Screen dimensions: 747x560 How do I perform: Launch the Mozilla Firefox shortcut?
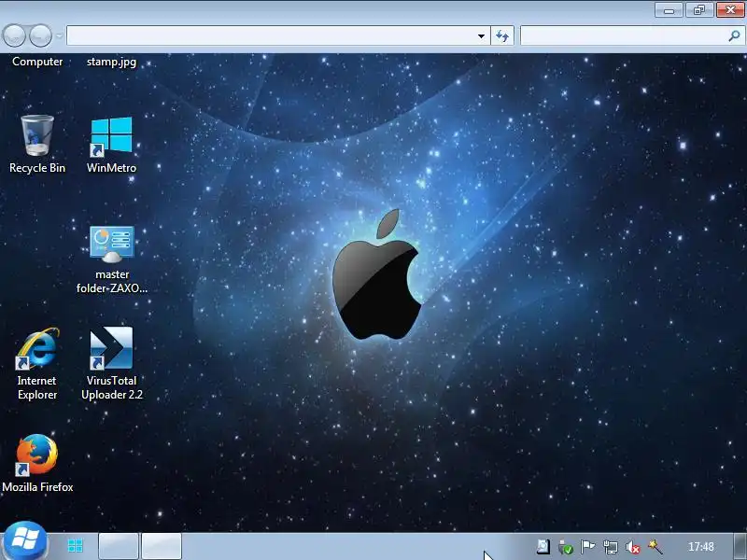tap(37, 463)
